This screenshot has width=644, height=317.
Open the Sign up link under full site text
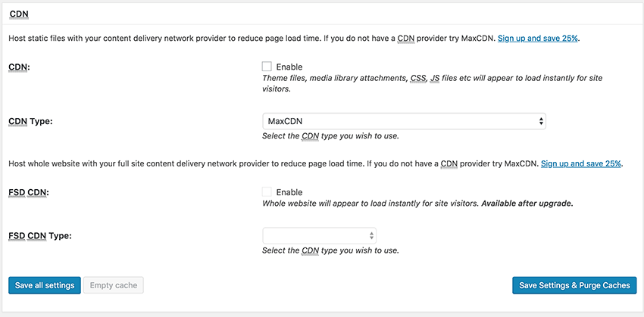click(581, 163)
